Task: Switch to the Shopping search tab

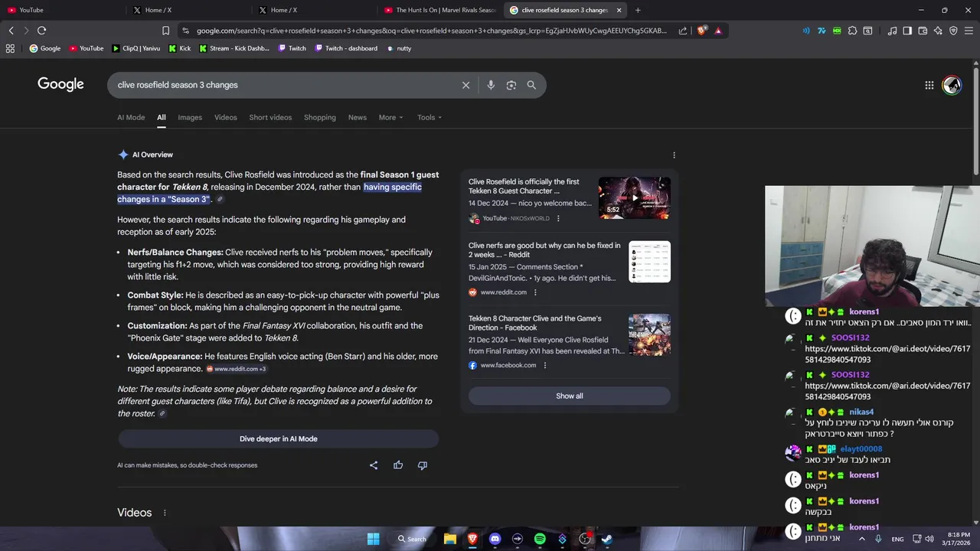Action: [x=320, y=117]
